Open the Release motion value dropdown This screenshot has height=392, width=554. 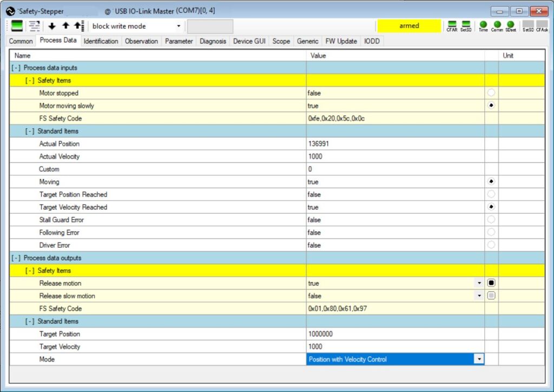[x=479, y=283]
